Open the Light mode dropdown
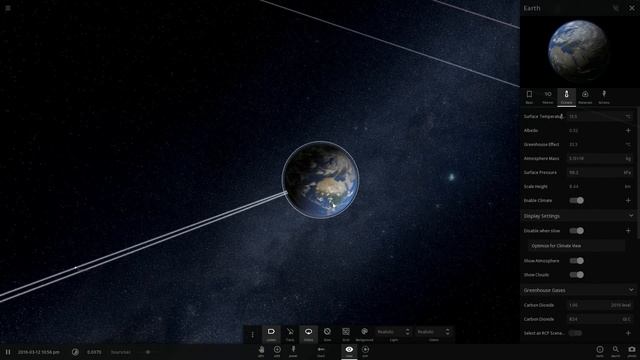640x360 pixels. pos(393,332)
